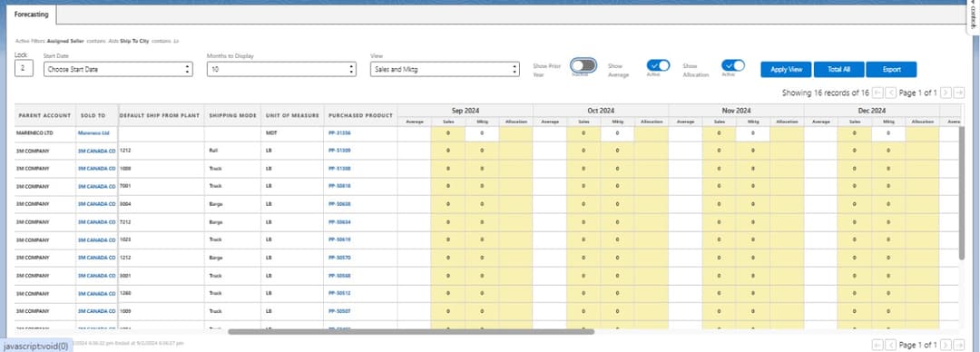Click the Unit of Measure column header
980x352 pixels.
(292, 115)
